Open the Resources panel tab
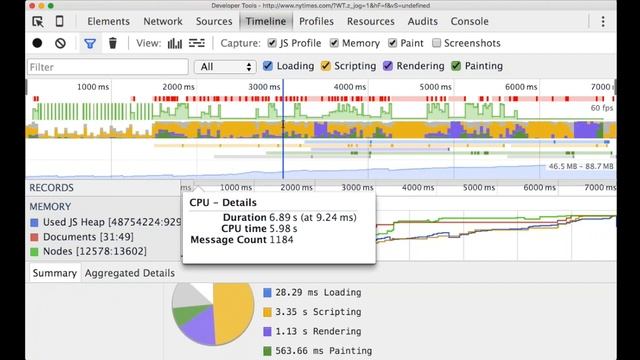 (x=371, y=21)
